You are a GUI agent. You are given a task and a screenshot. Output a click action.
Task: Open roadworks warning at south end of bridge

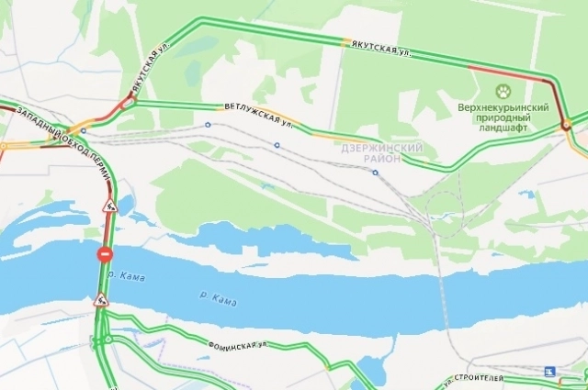point(101,300)
